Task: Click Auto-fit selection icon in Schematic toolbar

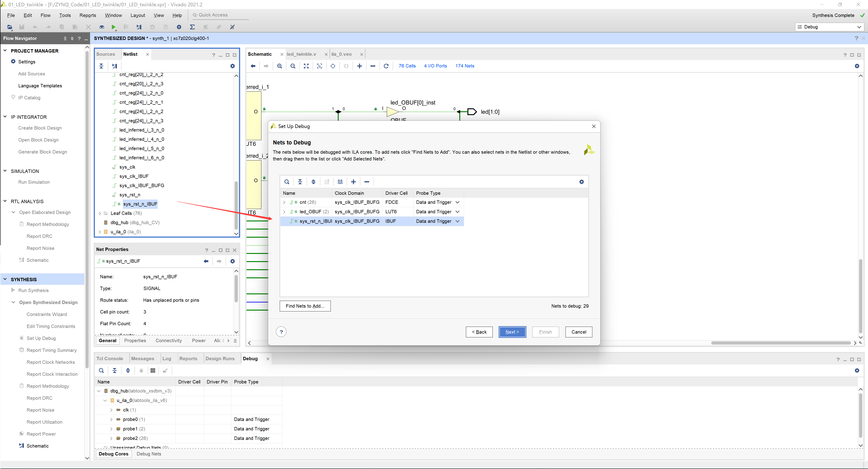Action: [x=319, y=66]
